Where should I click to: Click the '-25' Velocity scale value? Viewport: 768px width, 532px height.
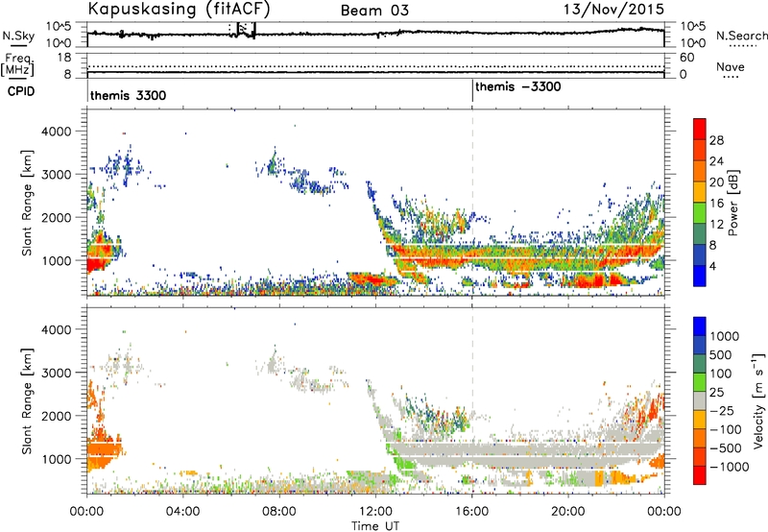click(720, 411)
